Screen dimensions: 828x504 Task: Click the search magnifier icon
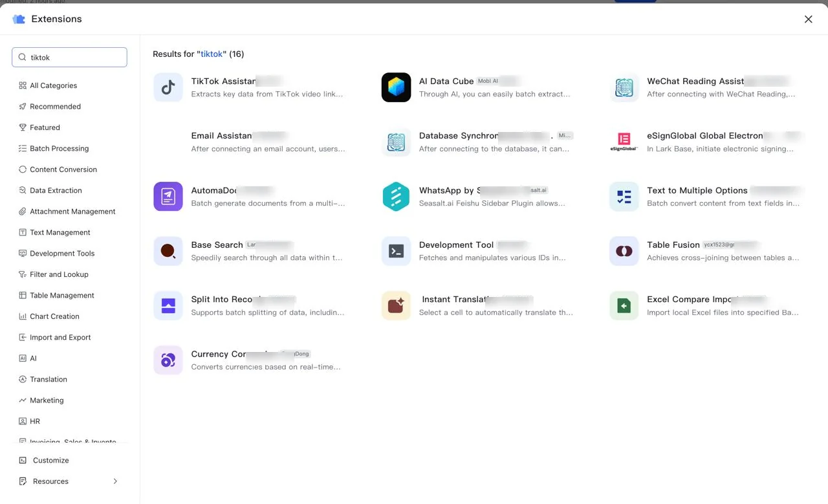pyautogui.click(x=23, y=58)
